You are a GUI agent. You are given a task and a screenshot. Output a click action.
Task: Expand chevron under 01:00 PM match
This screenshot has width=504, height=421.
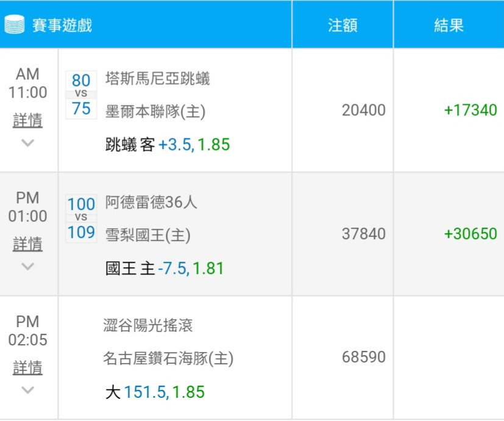pyautogui.click(x=27, y=266)
